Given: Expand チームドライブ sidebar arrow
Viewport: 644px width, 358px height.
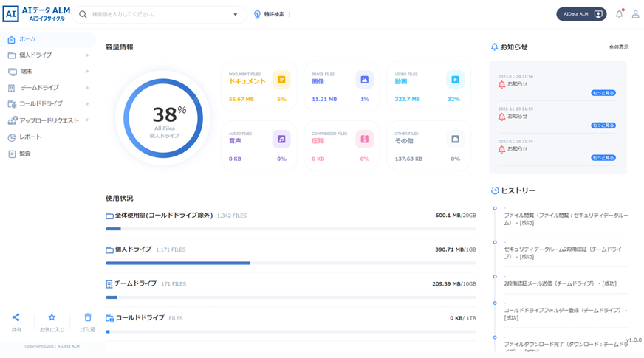Looking at the screenshot, I should pos(87,88).
